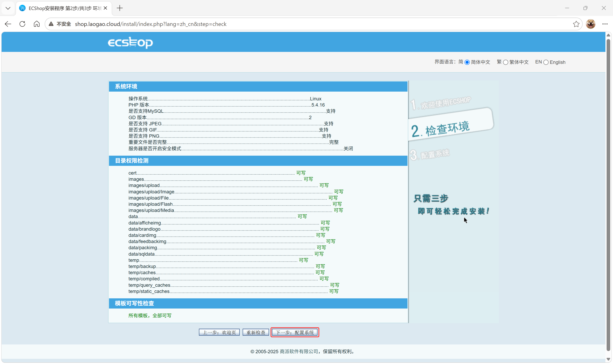Click the cert directory row
The height and width of the screenshot is (364, 613).
pyautogui.click(x=217, y=173)
